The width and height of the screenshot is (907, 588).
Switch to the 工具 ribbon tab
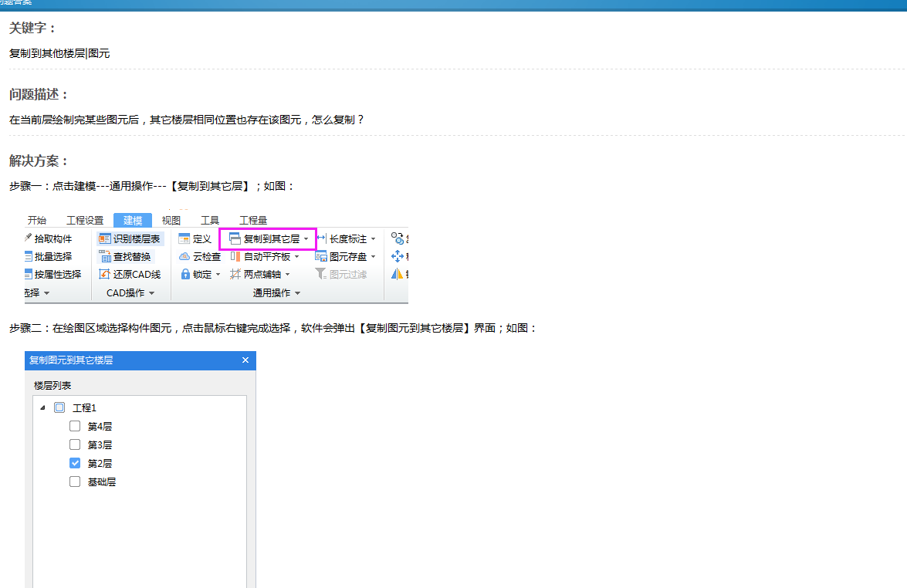coord(210,220)
